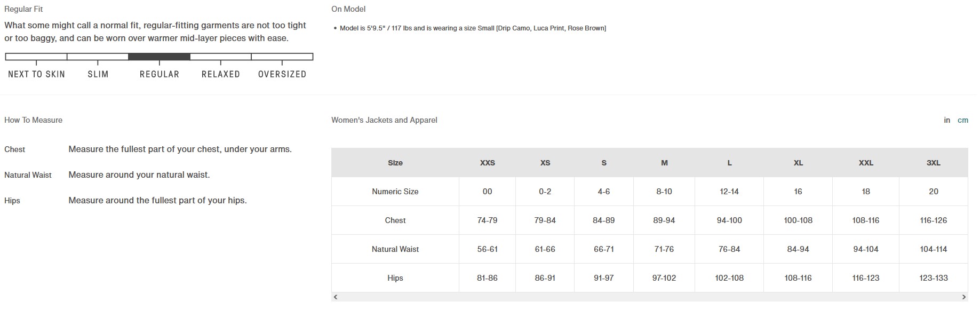Click the Hips row label in the size table
This screenshot has height=309, width=980.
(x=395, y=278)
